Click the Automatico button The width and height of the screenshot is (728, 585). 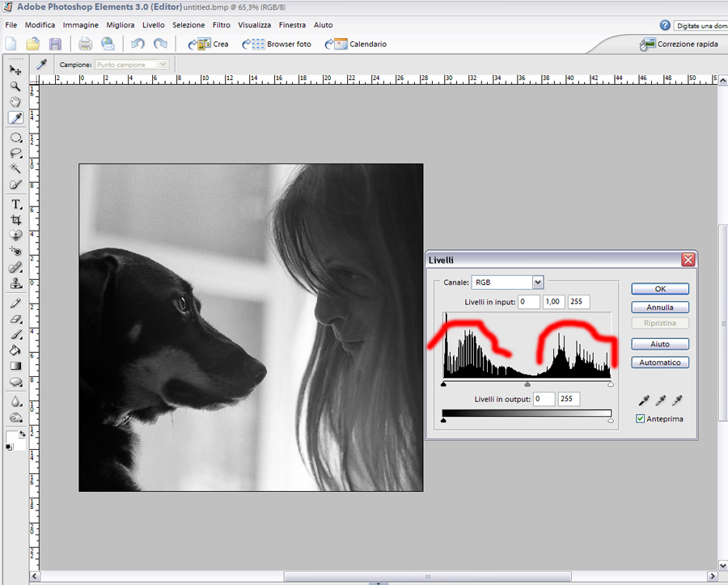(660, 362)
